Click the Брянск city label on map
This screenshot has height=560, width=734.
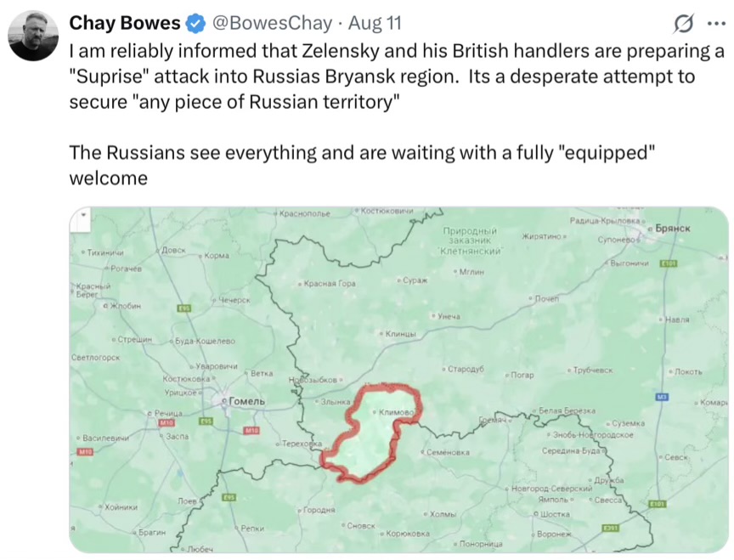[x=670, y=229]
